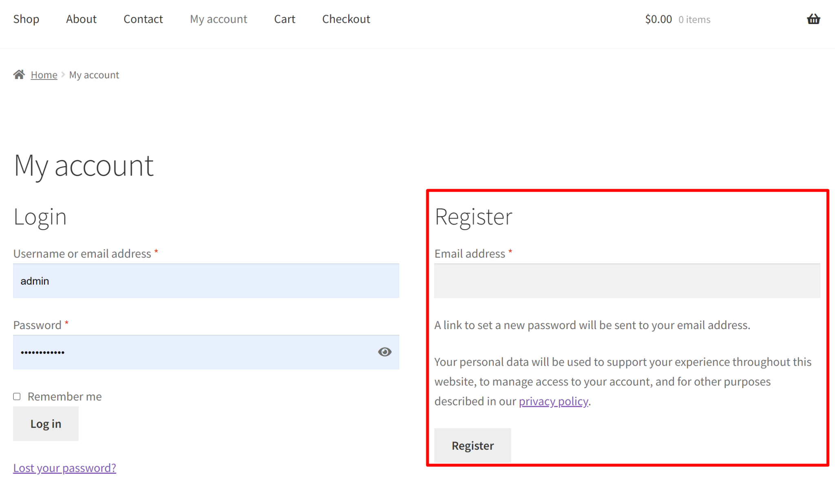Click the 0 items cart counter
Viewport: 835px width, 504px height.
click(x=694, y=19)
